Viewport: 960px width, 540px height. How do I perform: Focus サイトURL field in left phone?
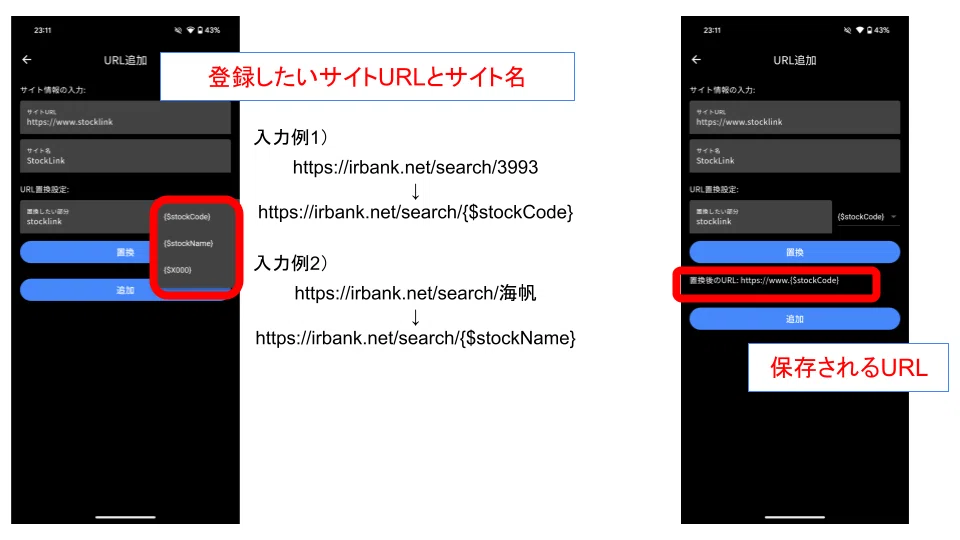(125, 118)
